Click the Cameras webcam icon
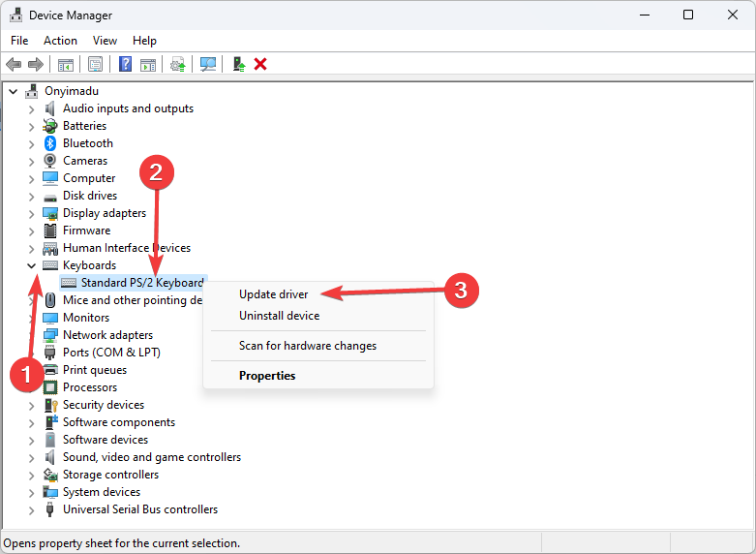This screenshot has width=756, height=554. pyautogui.click(x=50, y=161)
